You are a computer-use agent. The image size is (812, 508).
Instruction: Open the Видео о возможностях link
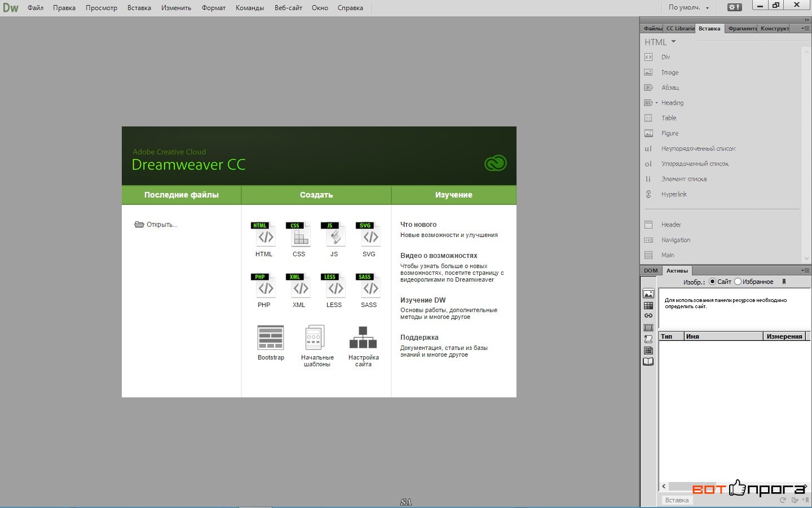click(x=439, y=256)
